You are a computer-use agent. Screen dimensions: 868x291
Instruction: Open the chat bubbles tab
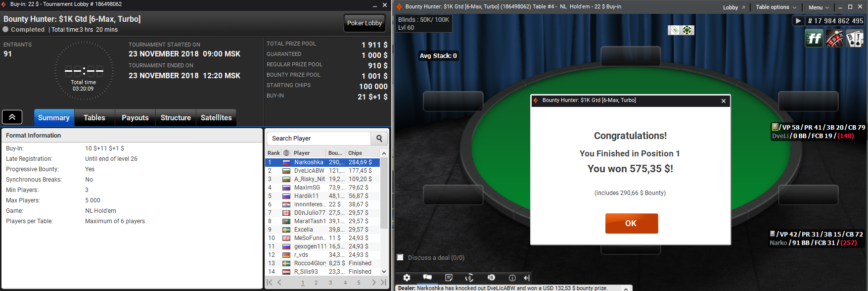pyautogui.click(x=427, y=278)
